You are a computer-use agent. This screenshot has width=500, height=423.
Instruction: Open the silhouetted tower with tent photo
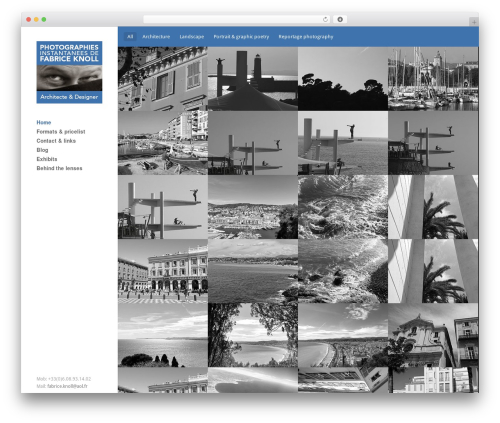[x=253, y=79]
